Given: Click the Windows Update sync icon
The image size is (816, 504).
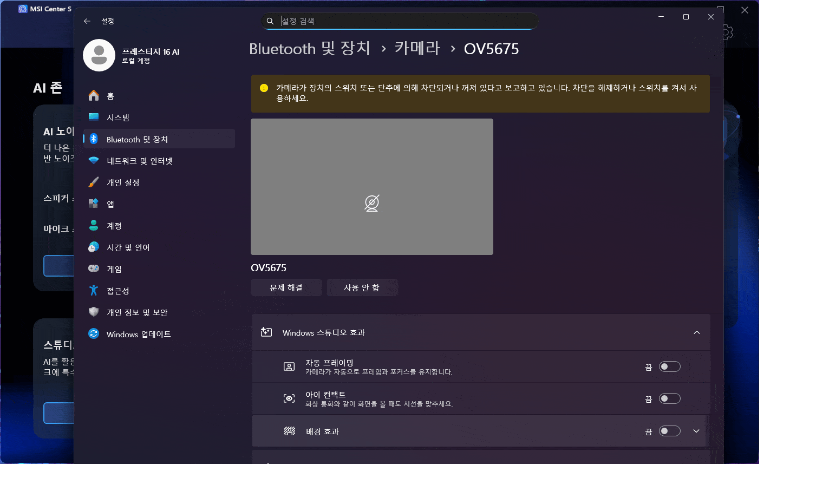Looking at the screenshot, I should click(x=94, y=334).
